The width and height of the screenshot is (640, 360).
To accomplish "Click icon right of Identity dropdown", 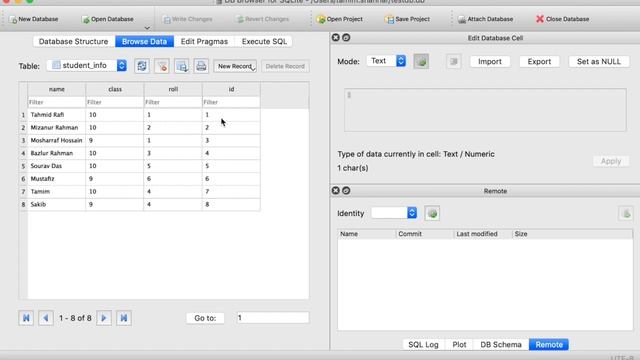I will [x=432, y=213].
